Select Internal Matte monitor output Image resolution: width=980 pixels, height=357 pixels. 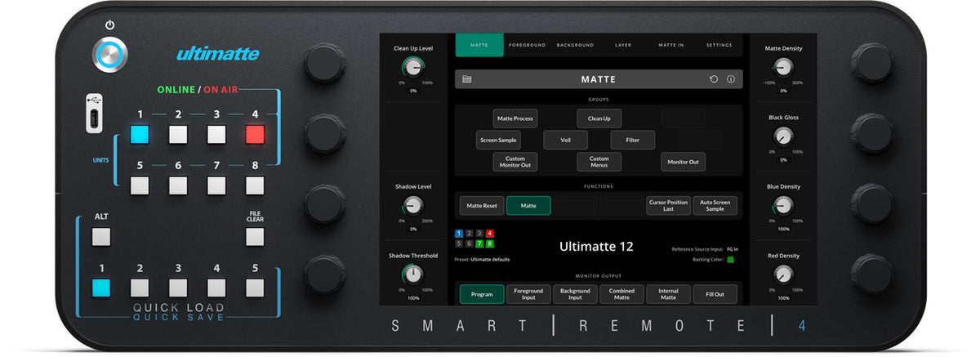(668, 294)
